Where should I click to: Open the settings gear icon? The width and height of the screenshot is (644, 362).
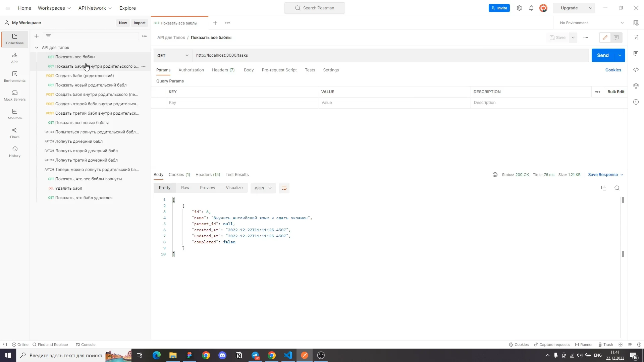coord(519,8)
